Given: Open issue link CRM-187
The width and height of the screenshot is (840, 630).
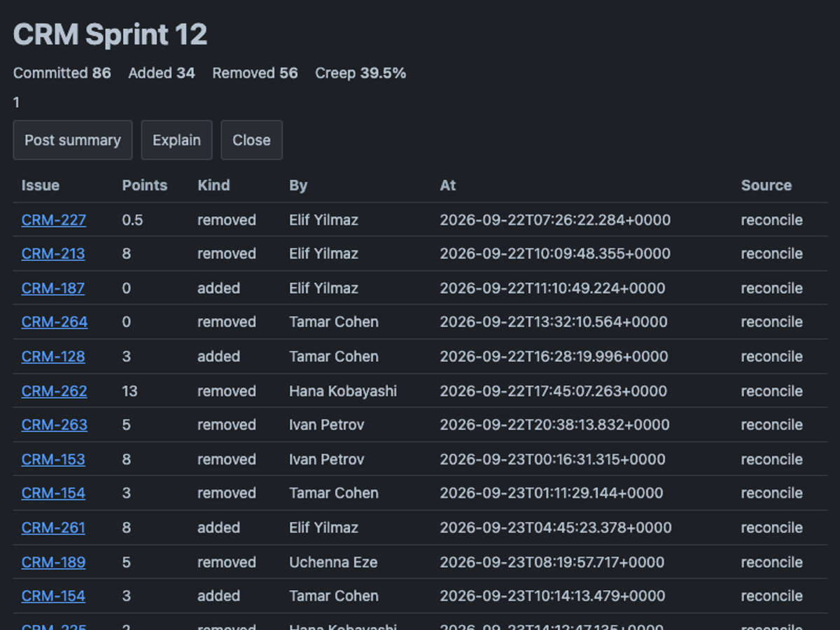Looking at the screenshot, I should pyautogui.click(x=53, y=288).
